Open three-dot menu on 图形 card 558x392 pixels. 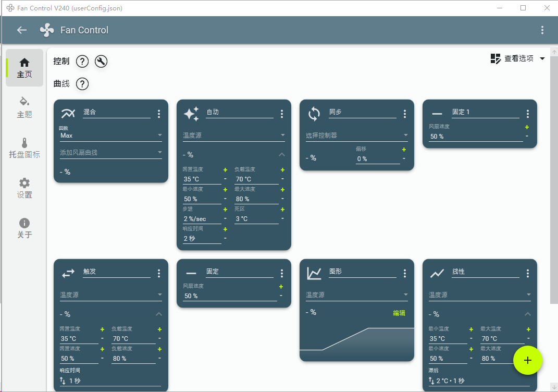tap(405, 273)
